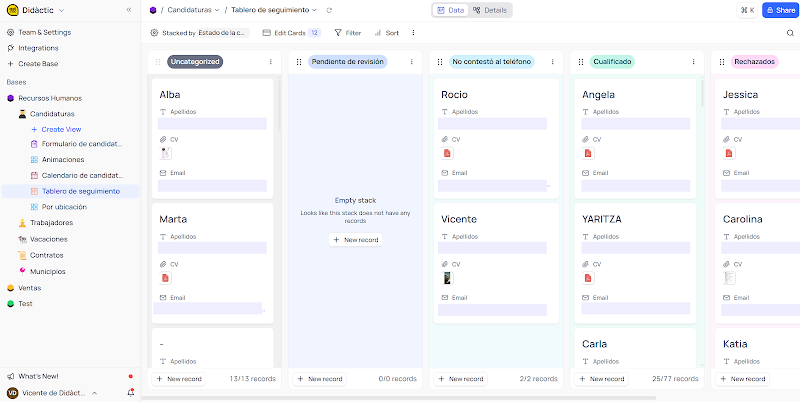The width and height of the screenshot is (800, 402).
Task: Click the reload icon next to the view name
Action: click(x=329, y=10)
